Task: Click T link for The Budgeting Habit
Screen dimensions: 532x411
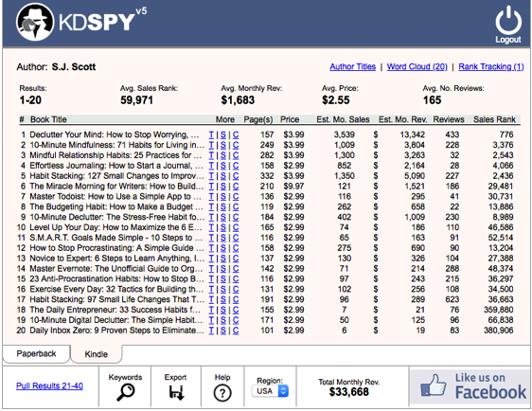Action: 211,206
